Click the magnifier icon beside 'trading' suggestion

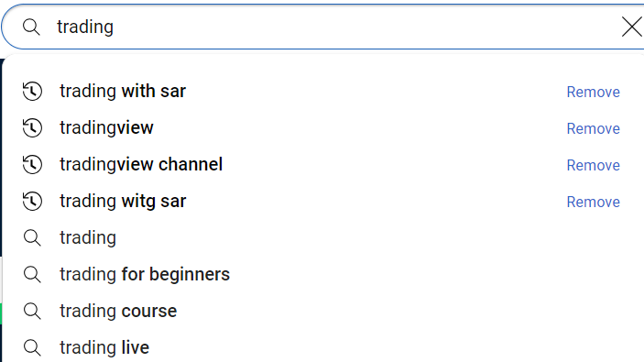[x=32, y=238]
